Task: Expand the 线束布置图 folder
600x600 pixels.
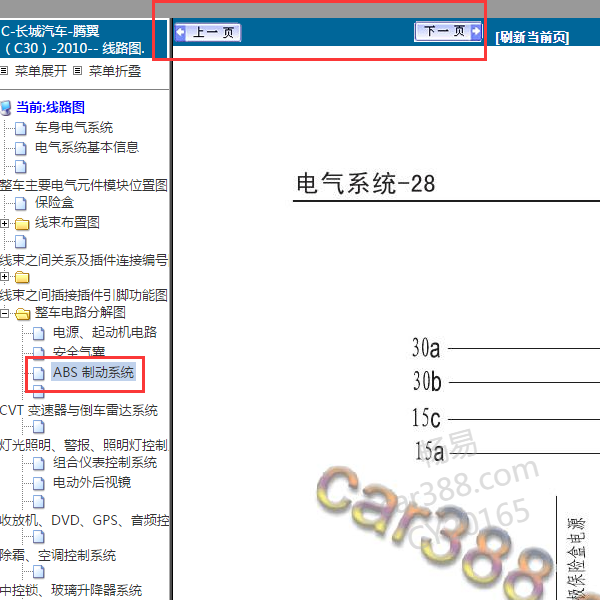Action: point(4,223)
